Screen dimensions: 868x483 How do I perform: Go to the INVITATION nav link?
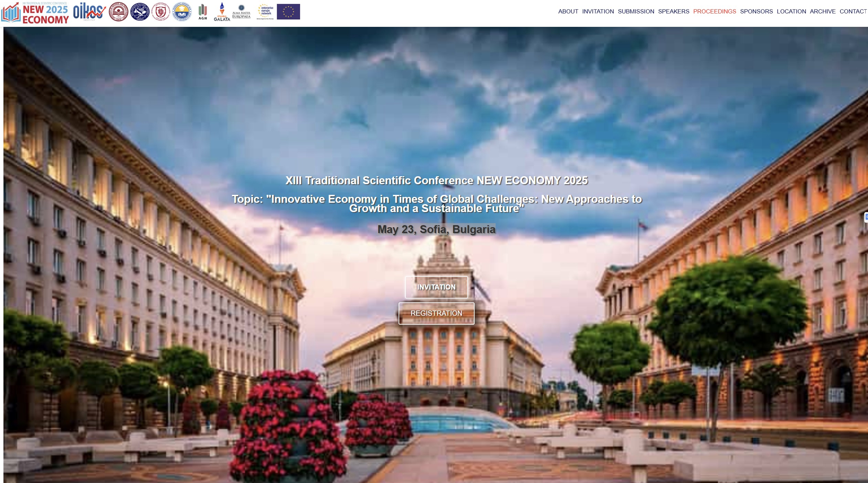[x=598, y=11]
